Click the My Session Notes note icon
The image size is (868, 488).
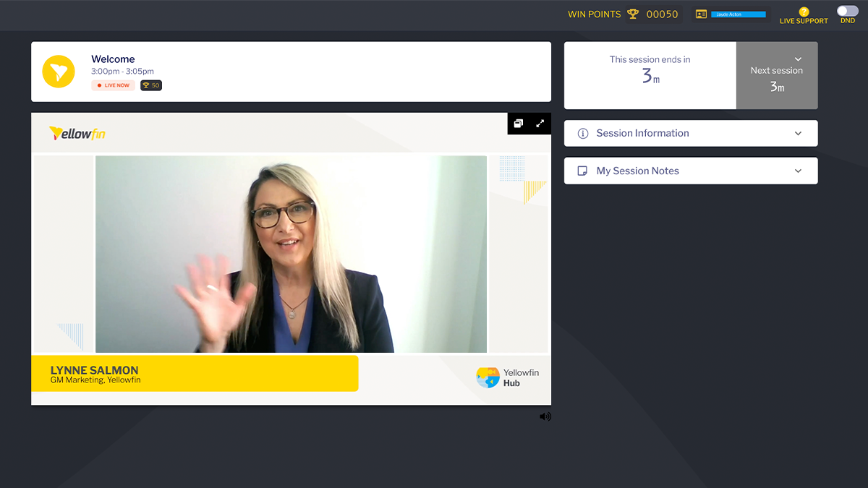(583, 171)
